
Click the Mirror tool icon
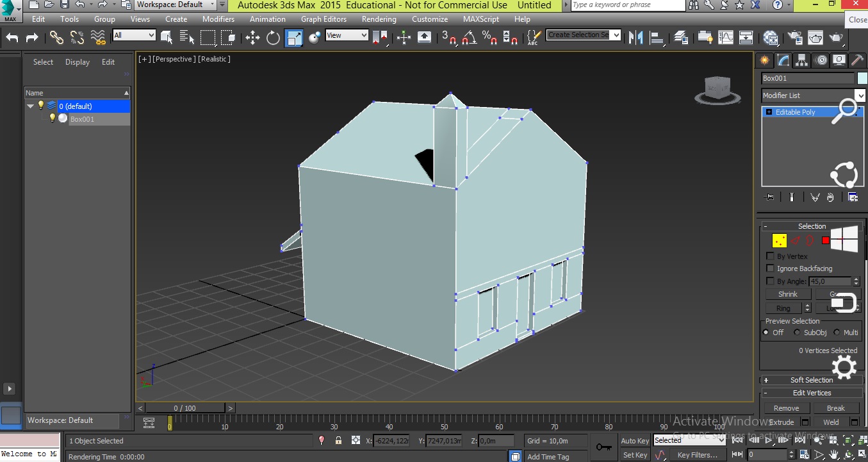click(635, 38)
